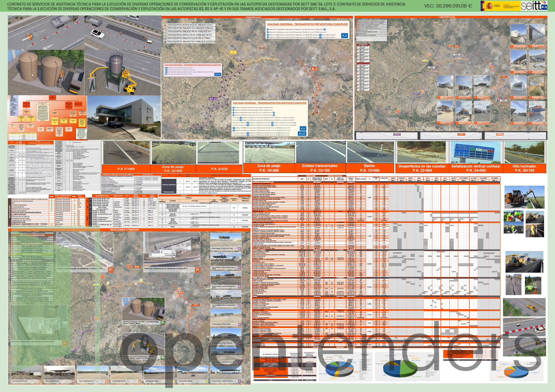This screenshot has width=555, height=392.
Task: Click 'Desperfectos en las cunetas: P.K. 22+800' caption
Action: 422,168
